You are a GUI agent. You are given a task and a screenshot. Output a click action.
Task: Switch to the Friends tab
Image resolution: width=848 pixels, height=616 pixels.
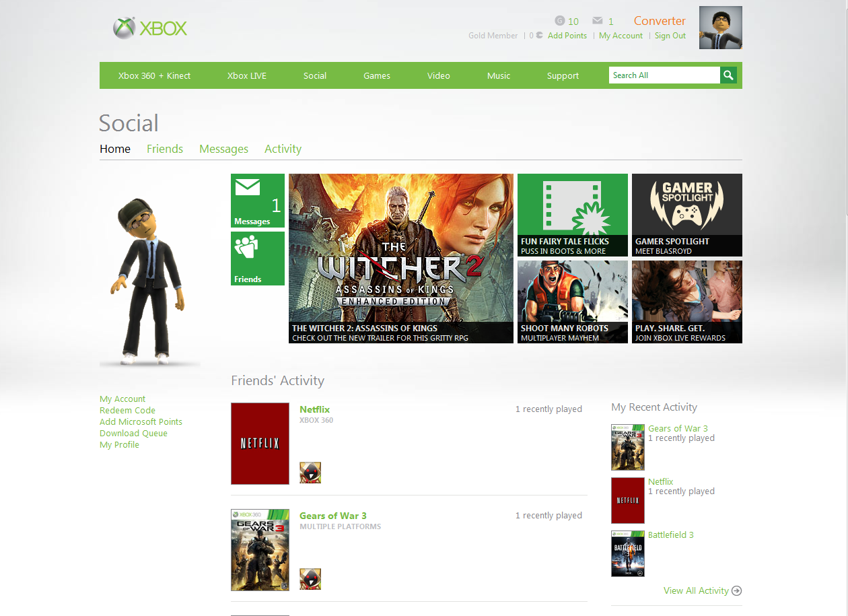click(165, 149)
